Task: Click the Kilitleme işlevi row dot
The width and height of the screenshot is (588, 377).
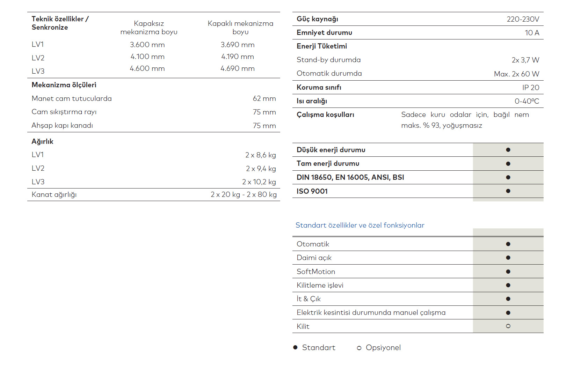Action: [508, 285]
